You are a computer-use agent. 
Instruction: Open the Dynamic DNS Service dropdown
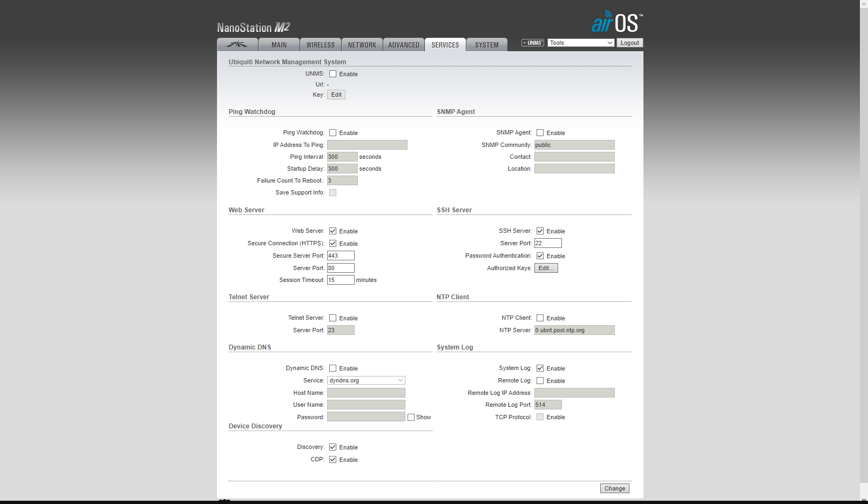tap(366, 380)
